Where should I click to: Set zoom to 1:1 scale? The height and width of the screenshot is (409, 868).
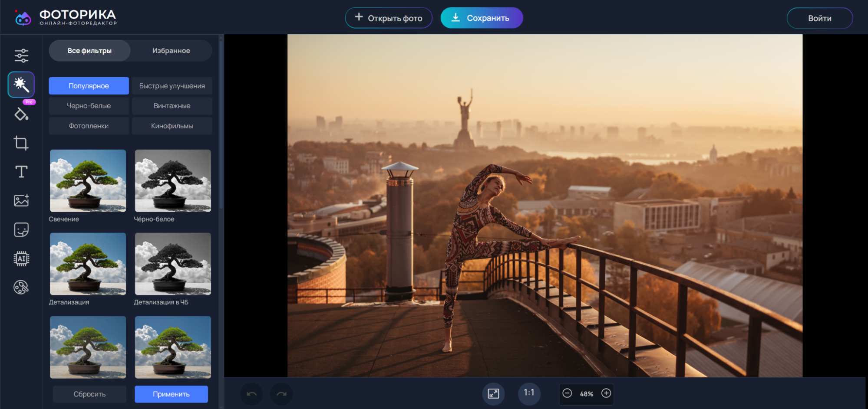click(x=529, y=393)
